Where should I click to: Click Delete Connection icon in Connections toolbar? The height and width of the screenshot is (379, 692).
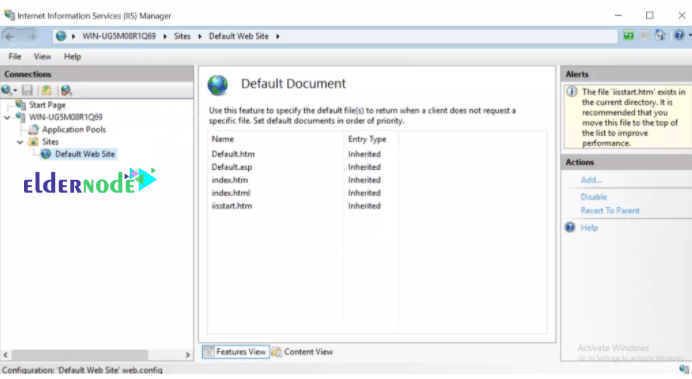[x=66, y=90]
